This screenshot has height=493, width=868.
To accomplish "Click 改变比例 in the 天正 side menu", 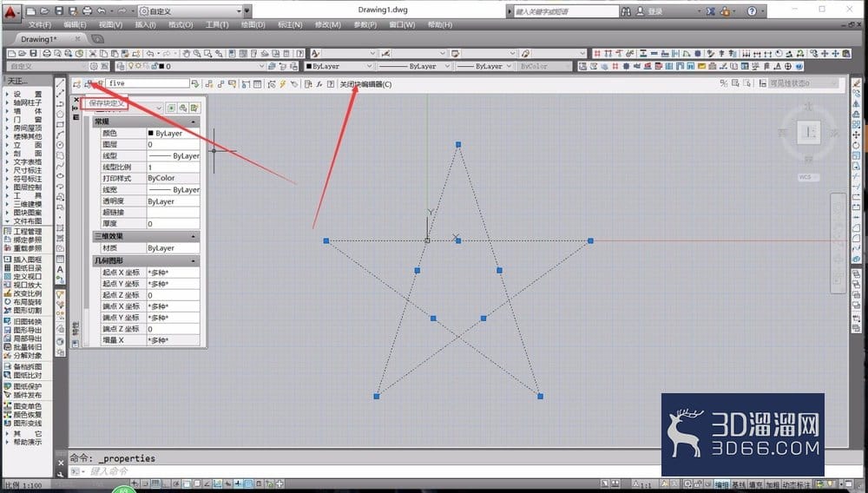I will [x=27, y=293].
